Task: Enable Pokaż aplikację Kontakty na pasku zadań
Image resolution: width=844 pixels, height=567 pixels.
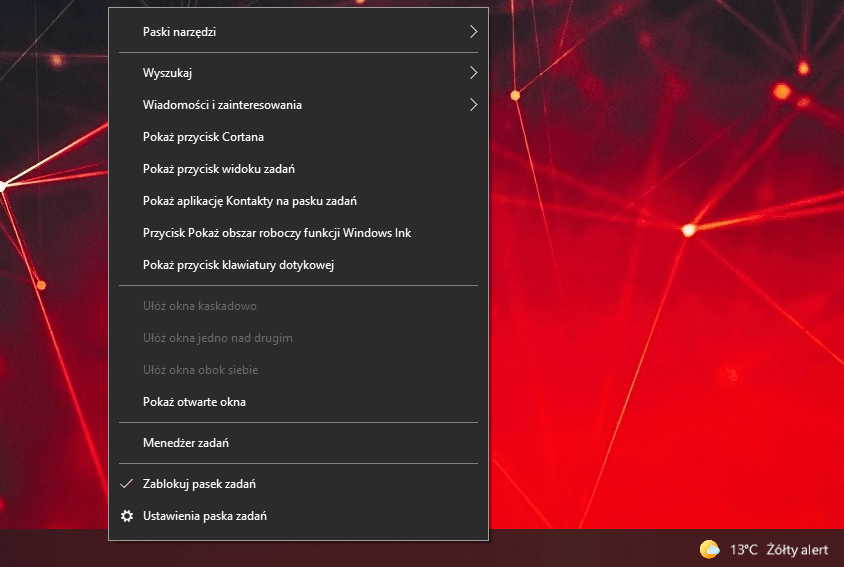Action: 298,201
